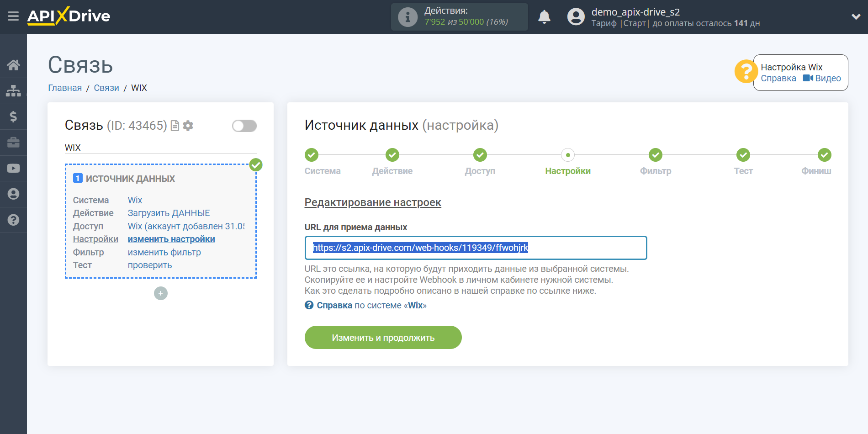Click the ИСТОЧНИК ДАННЫХ block header

[x=124, y=179]
